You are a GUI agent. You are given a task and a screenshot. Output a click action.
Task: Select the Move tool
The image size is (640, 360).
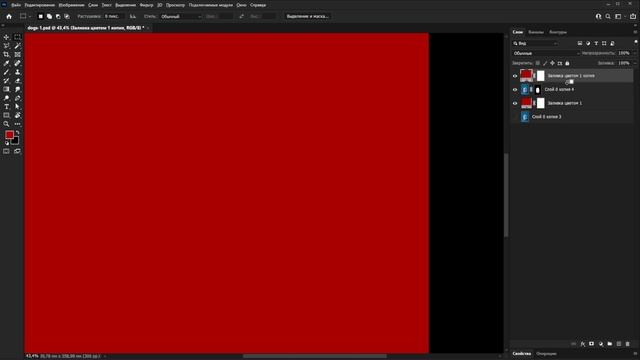(x=6, y=37)
